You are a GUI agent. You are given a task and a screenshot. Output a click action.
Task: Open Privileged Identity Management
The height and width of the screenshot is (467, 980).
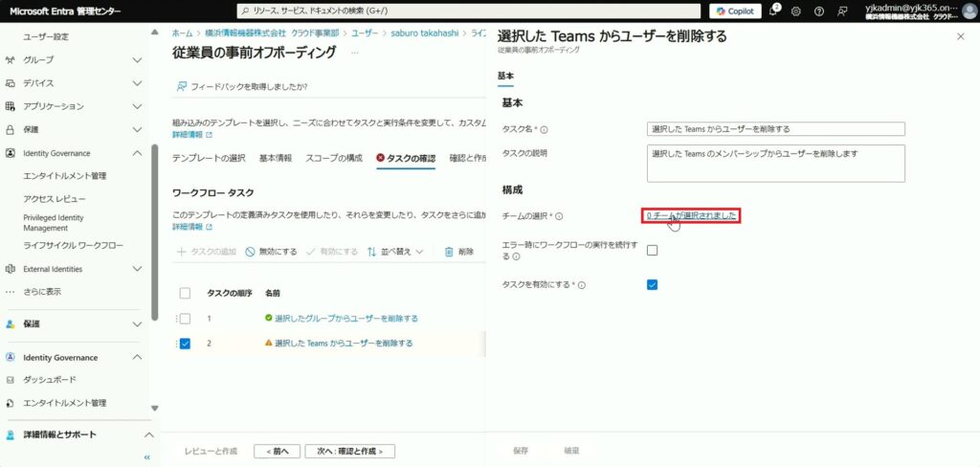click(54, 223)
